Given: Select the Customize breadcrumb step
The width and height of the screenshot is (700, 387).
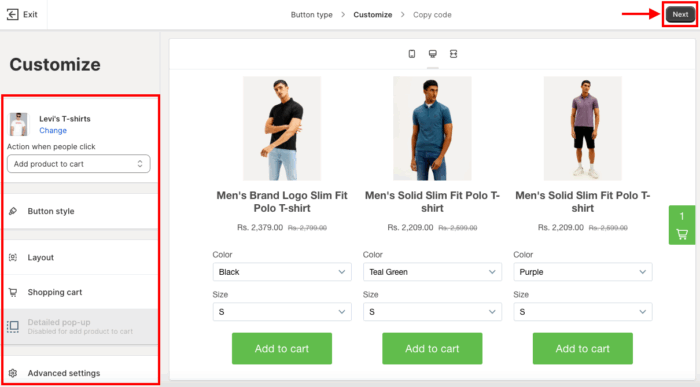Looking at the screenshot, I should coord(373,15).
